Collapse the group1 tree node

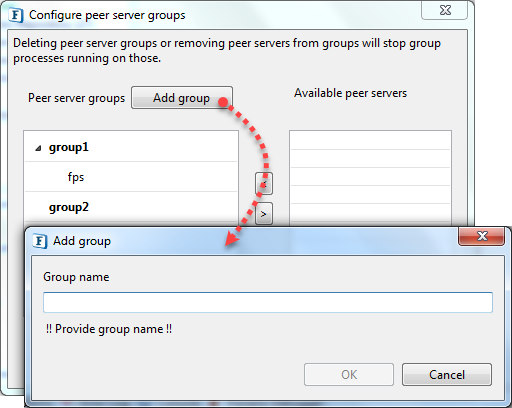click(x=38, y=148)
